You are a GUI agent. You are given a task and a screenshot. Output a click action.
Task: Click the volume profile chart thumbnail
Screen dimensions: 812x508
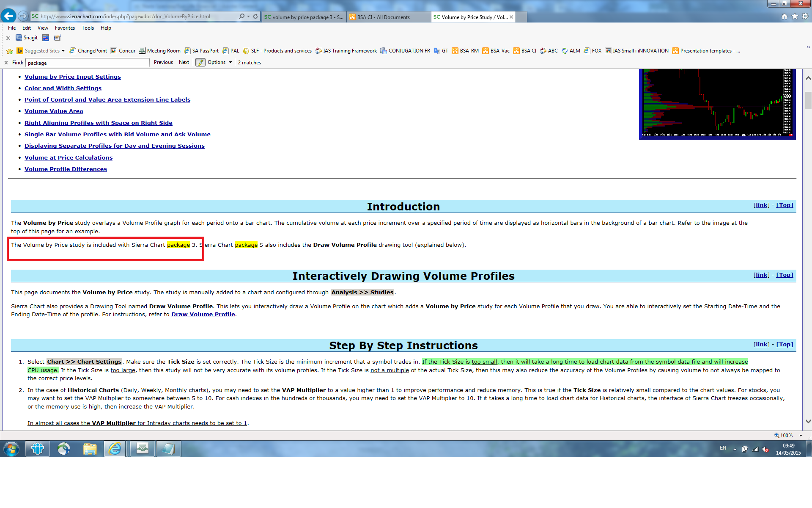pyautogui.click(x=717, y=104)
